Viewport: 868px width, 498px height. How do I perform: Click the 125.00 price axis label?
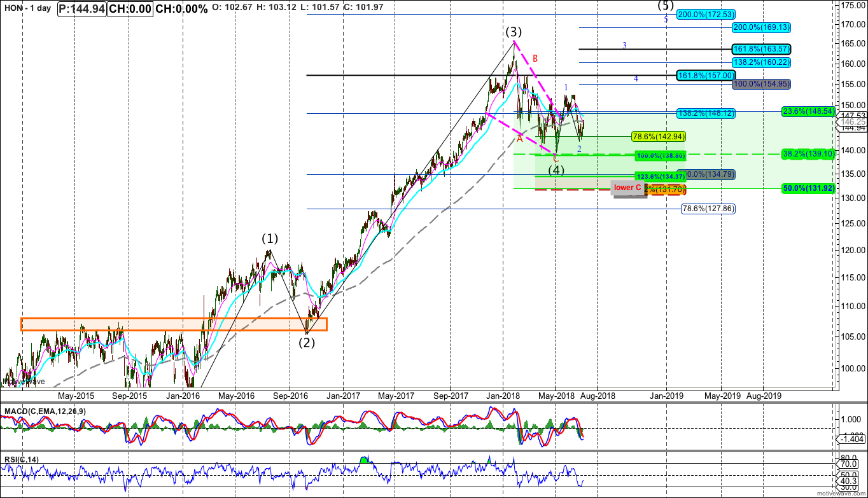click(851, 222)
